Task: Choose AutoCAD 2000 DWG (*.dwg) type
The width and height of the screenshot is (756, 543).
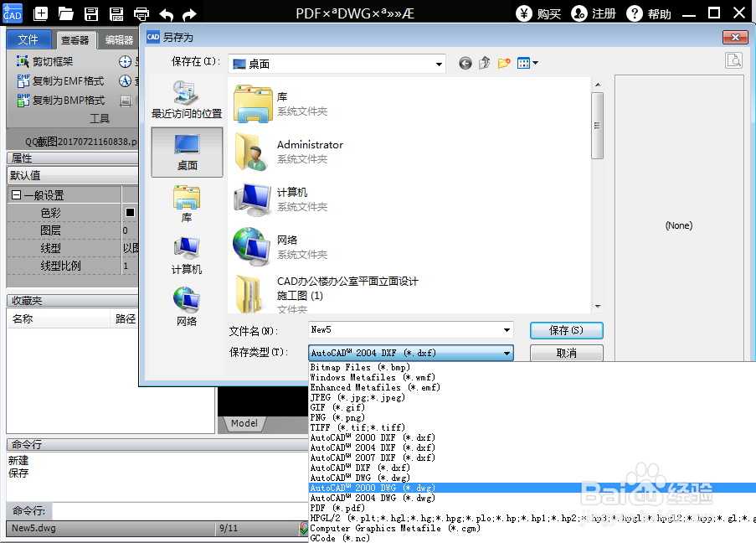Action: click(532, 488)
